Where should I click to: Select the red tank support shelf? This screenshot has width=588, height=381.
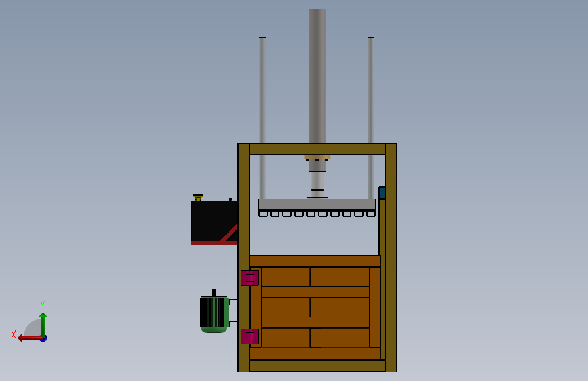click(214, 243)
